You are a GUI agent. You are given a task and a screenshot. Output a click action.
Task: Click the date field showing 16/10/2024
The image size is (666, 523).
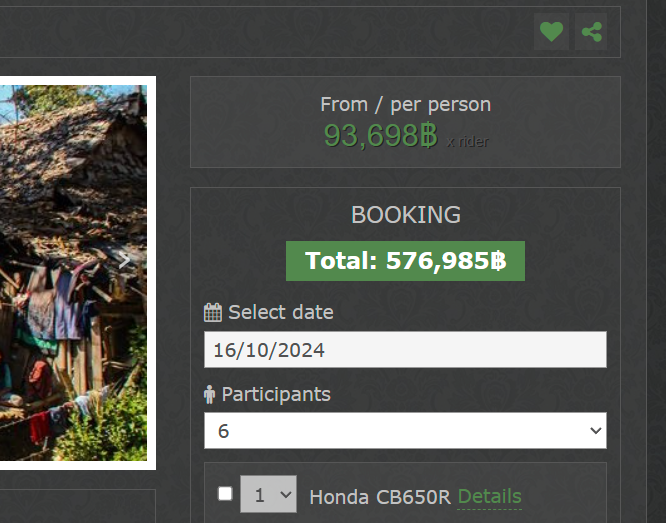(405, 350)
